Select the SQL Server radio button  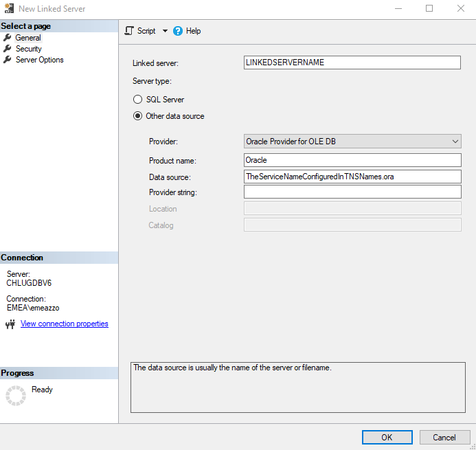pyautogui.click(x=137, y=100)
